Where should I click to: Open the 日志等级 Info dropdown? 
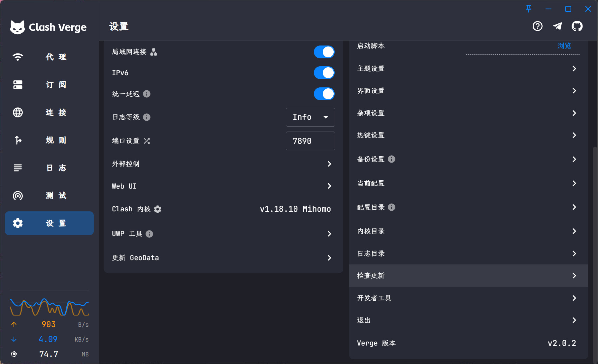(x=310, y=117)
